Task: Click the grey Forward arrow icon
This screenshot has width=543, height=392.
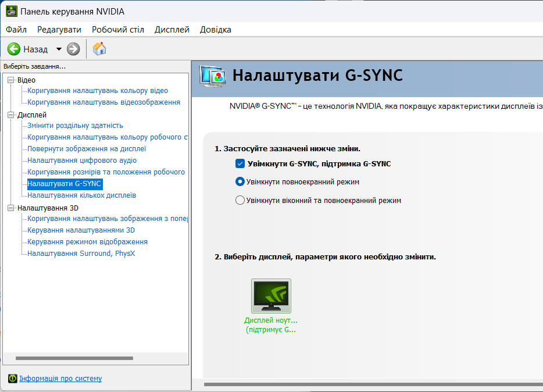Action: click(73, 49)
